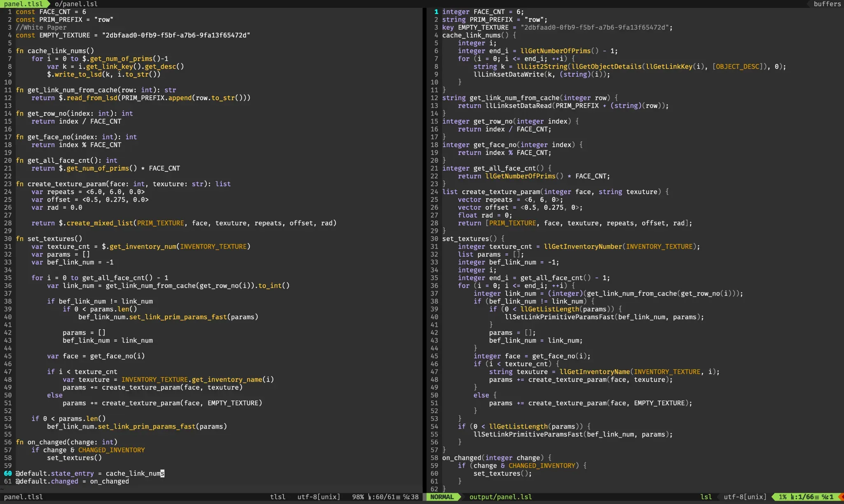Click the utf-8[unix] encoding in the right status line
The height and width of the screenshot is (504, 844).
point(745,497)
